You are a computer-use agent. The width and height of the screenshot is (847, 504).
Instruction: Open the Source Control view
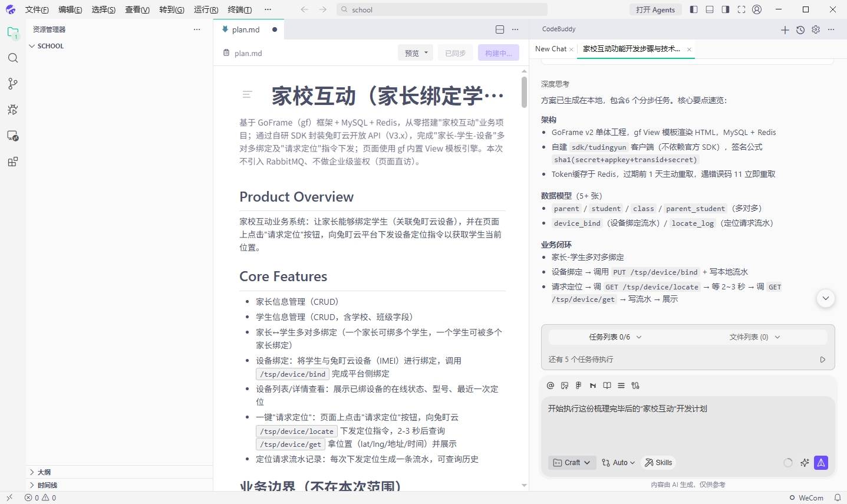point(12,84)
